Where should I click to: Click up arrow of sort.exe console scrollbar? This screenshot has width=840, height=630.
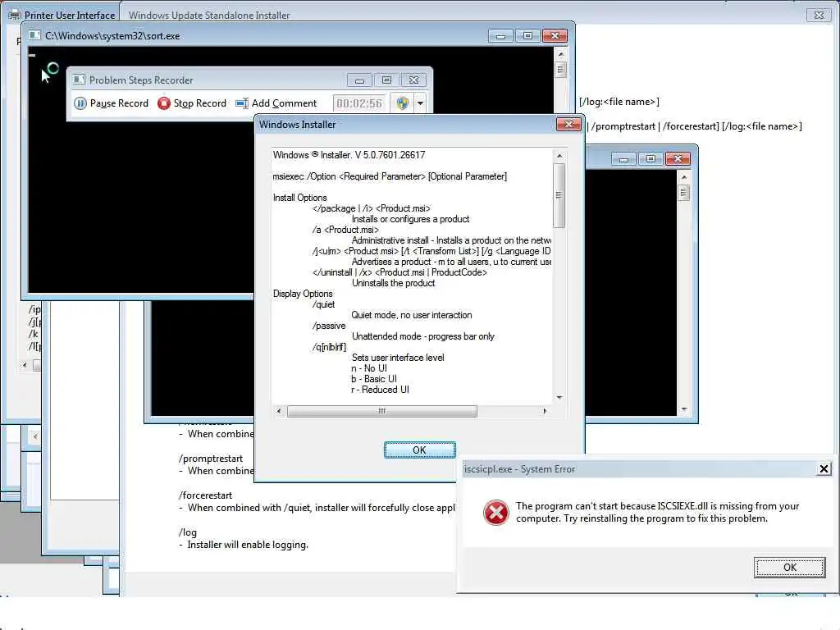(x=561, y=54)
